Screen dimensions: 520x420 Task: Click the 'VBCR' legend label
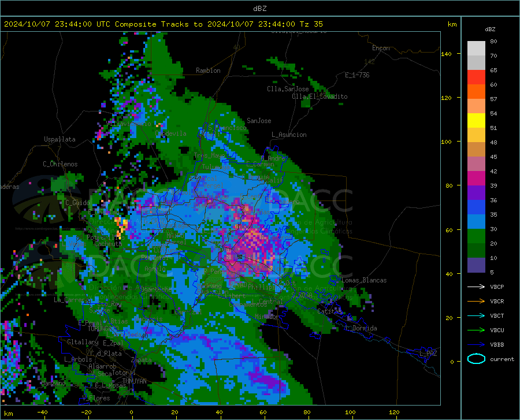[497, 301]
